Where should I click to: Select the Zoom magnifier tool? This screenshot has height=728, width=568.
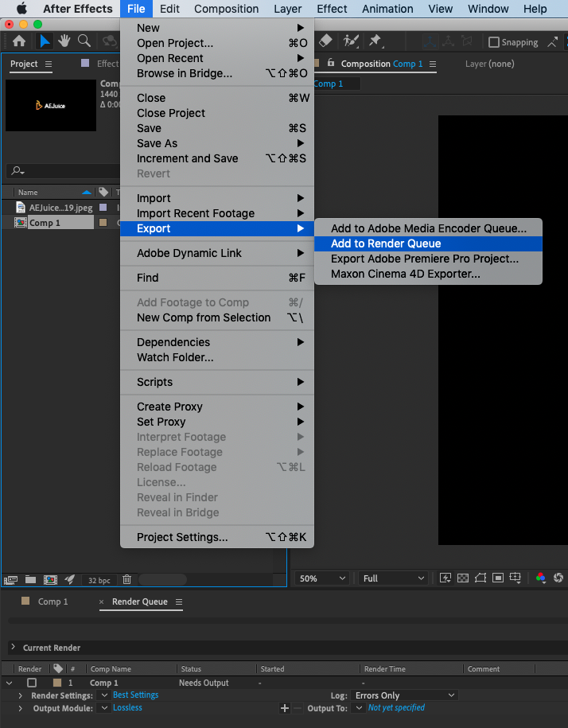click(84, 41)
